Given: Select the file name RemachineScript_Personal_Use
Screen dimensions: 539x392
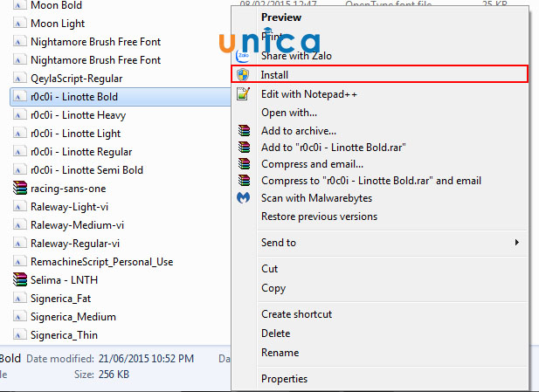Looking at the screenshot, I should (x=101, y=262).
